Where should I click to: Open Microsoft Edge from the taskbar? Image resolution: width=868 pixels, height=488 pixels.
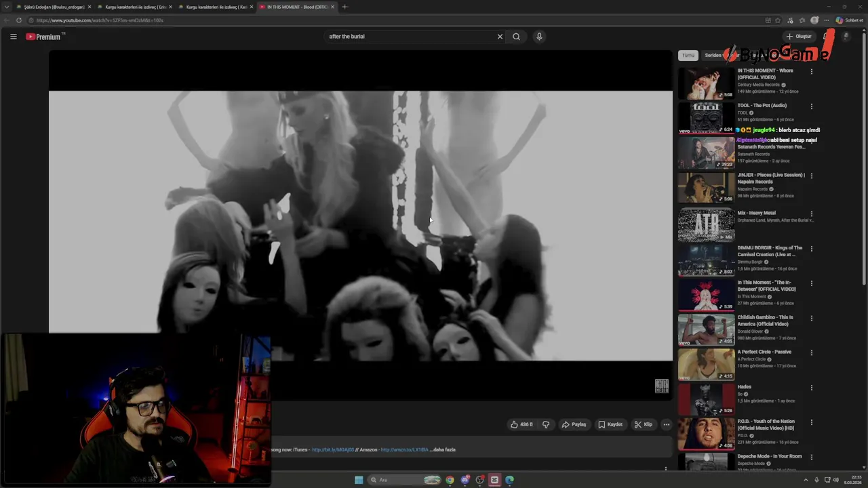[x=509, y=480]
